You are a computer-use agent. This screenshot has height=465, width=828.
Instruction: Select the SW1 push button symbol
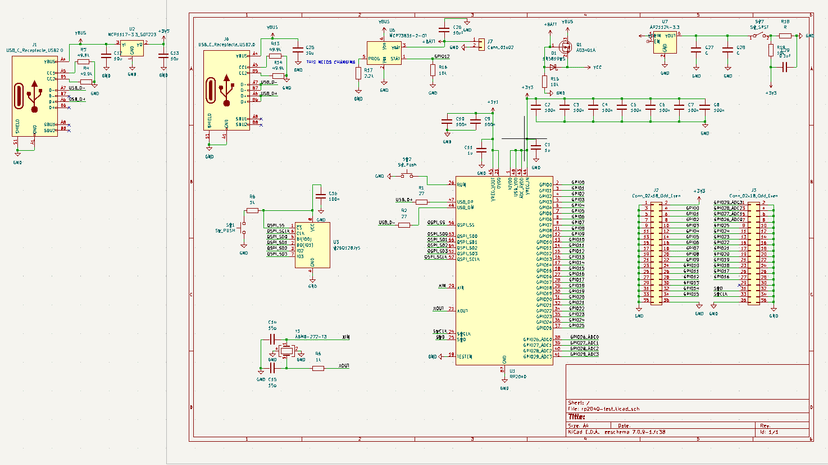coord(243,227)
